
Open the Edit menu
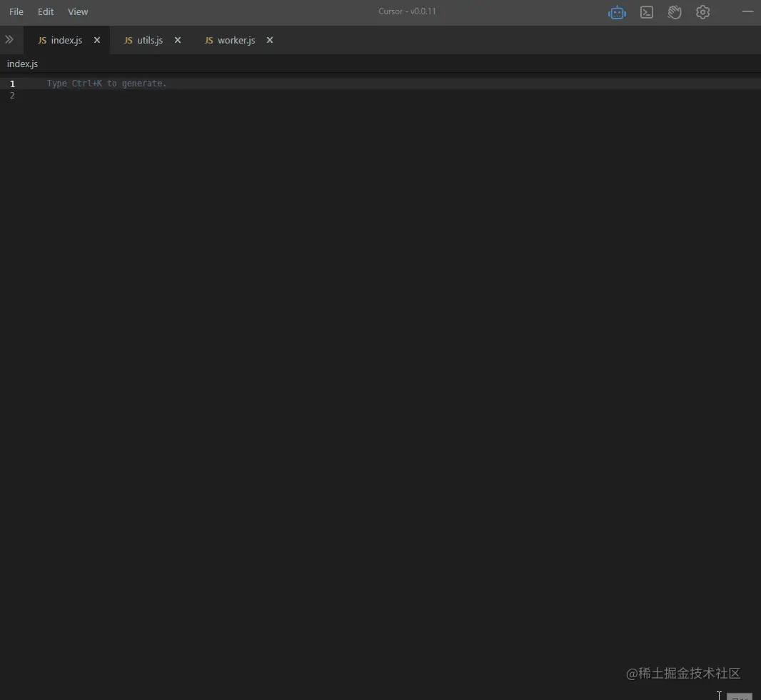(x=45, y=11)
